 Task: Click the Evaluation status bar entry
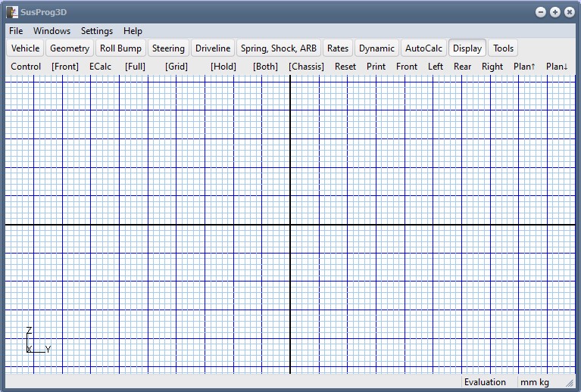pos(485,382)
